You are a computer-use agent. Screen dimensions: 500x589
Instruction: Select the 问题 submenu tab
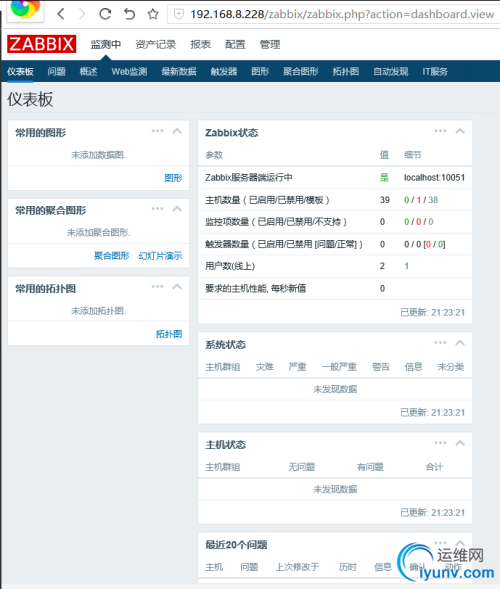pos(57,71)
